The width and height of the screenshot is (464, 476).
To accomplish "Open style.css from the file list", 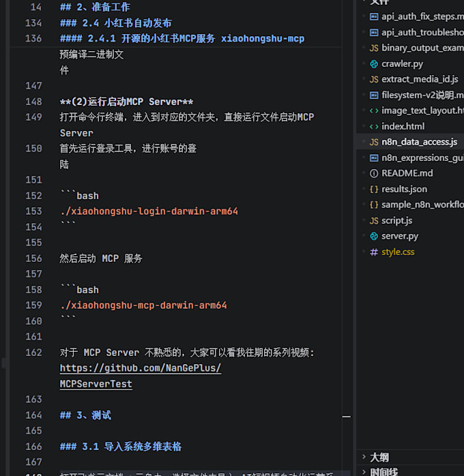I will tap(398, 252).
